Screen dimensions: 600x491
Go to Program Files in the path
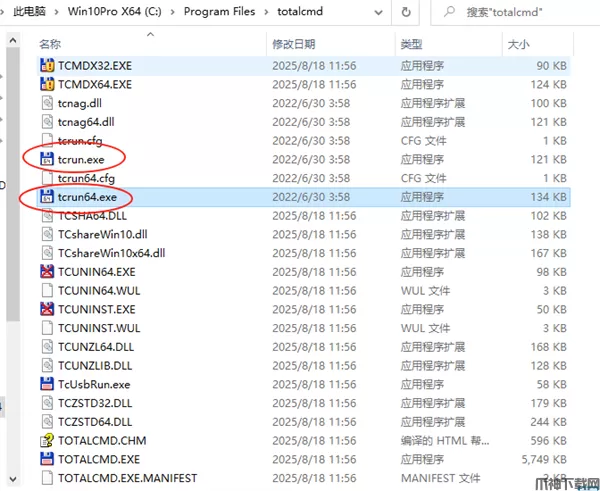pos(219,11)
